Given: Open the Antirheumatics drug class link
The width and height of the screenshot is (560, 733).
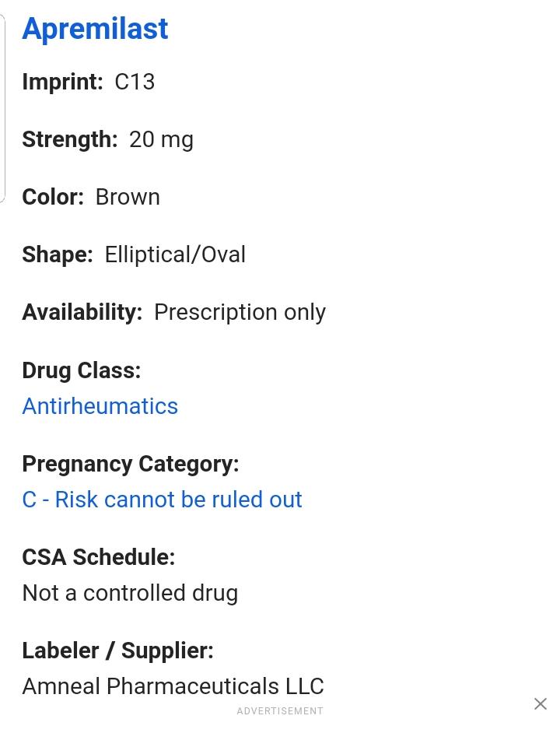Looking at the screenshot, I should click(x=100, y=406).
